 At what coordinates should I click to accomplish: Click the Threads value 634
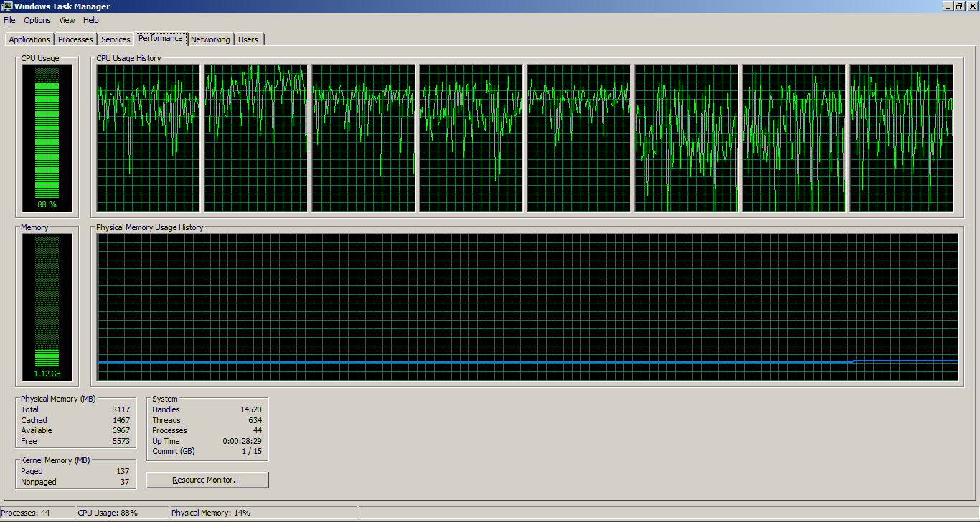click(x=255, y=420)
